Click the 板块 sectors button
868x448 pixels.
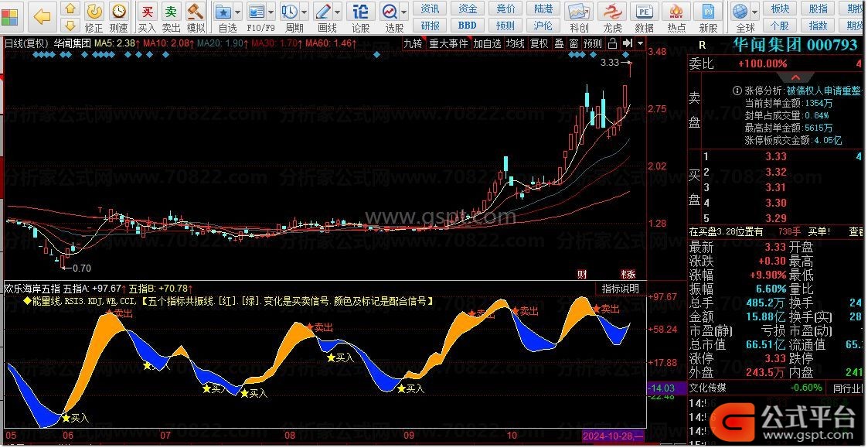(x=780, y=9)
